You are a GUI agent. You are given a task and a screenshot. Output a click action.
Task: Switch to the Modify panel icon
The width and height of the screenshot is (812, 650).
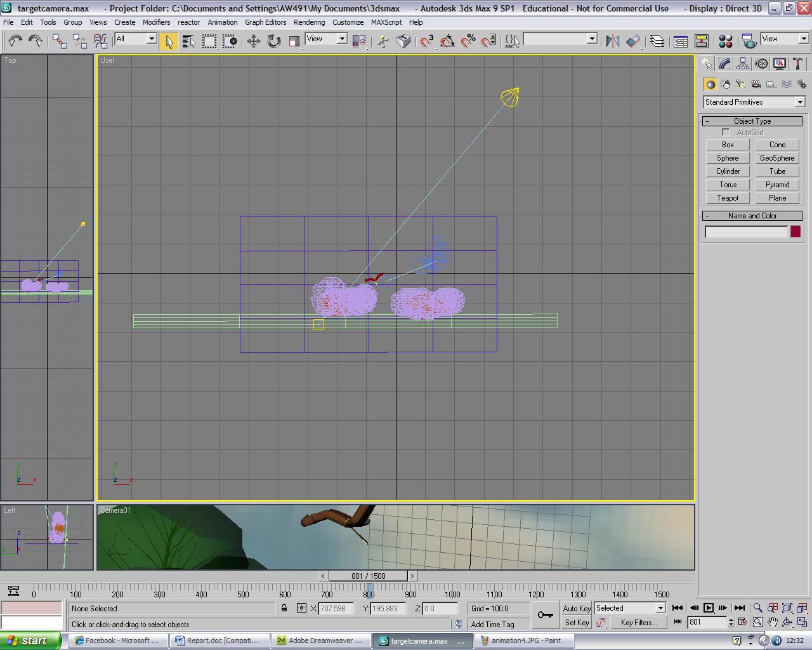(x=724, y=63)
